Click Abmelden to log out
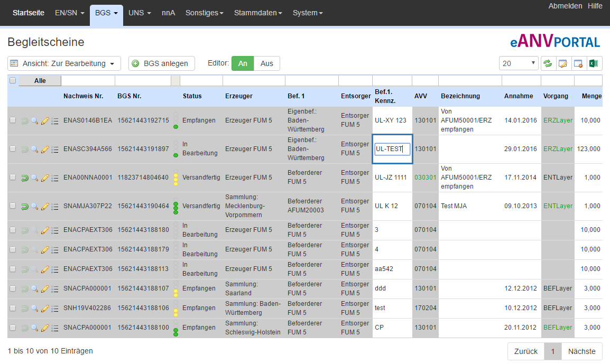This screenshot has height=364, width=610. coord(565,6)
